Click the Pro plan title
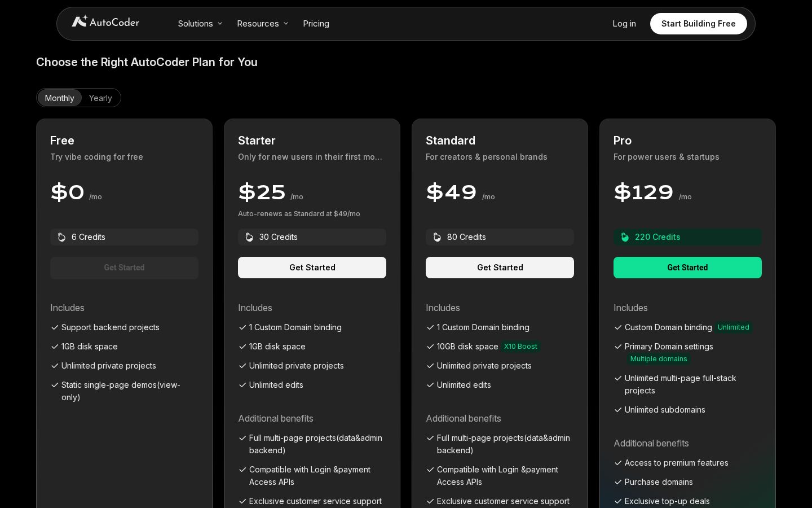 tap(623, 141)
